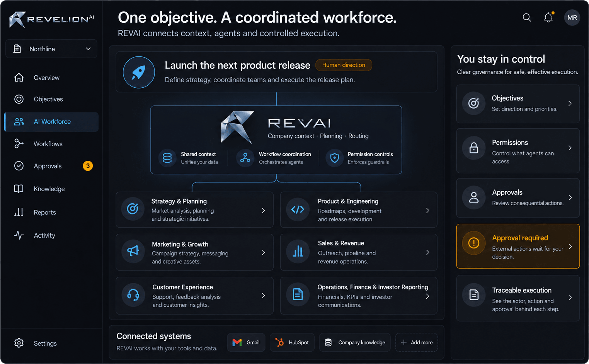Open the sidebar Approvals item
Screen dimensions: 589x364
pyautogui.click(x=51, y=166)
